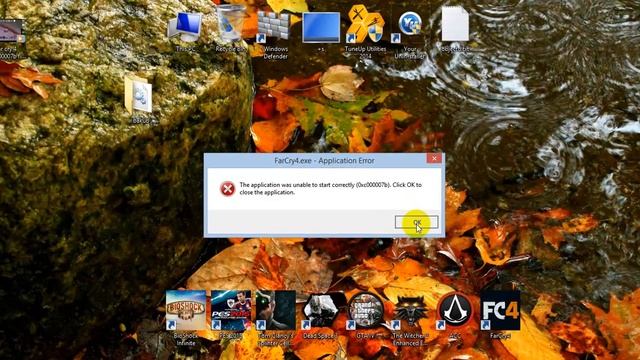Select the blue monitor desktop icon
Screen dimensions: 640x360
[321, 31]
